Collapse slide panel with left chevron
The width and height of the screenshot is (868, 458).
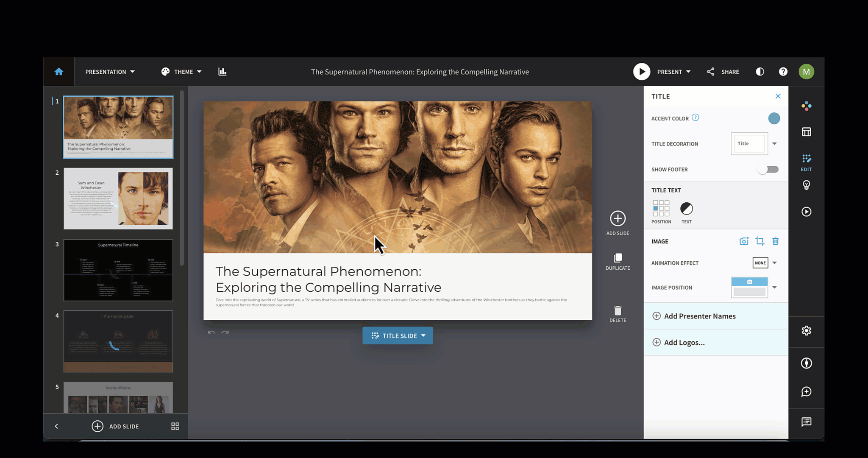56,426
